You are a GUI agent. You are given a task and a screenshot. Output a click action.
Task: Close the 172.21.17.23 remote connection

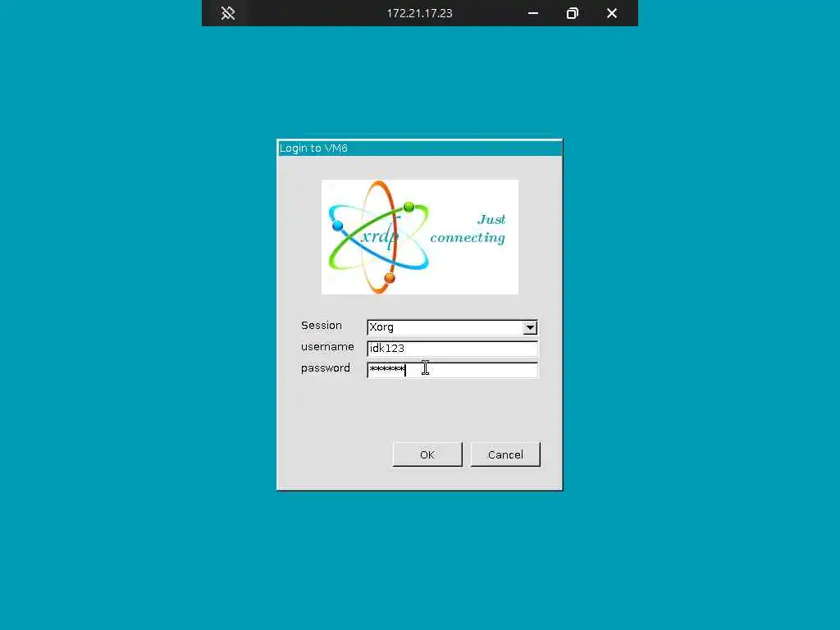(x=612, y=13)
